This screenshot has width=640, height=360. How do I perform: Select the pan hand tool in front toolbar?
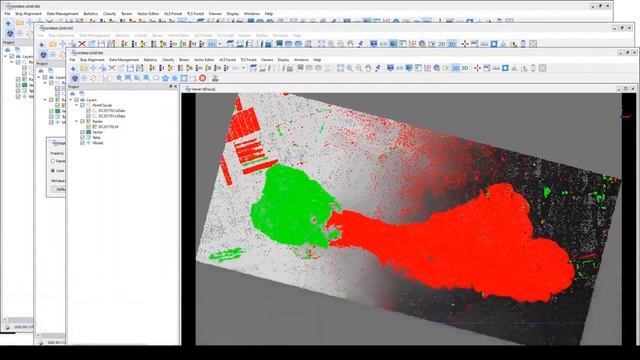pos(368,69)
